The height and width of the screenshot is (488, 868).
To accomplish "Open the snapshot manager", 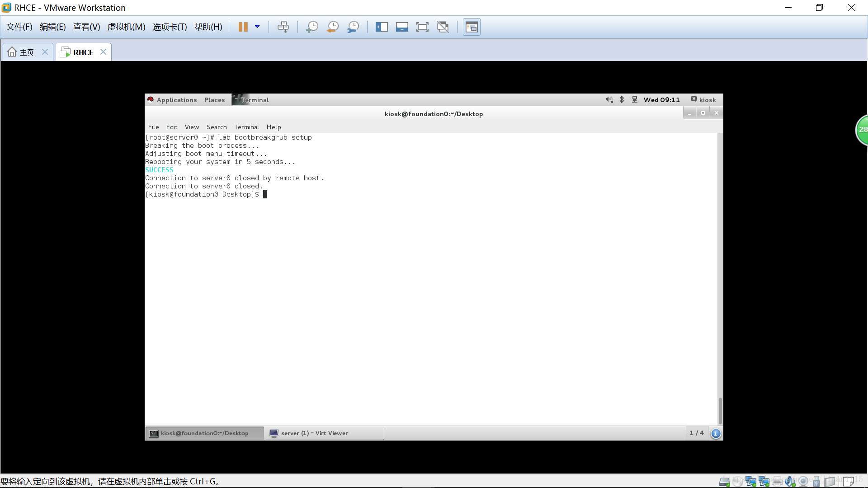I will [x=353, y=27].
